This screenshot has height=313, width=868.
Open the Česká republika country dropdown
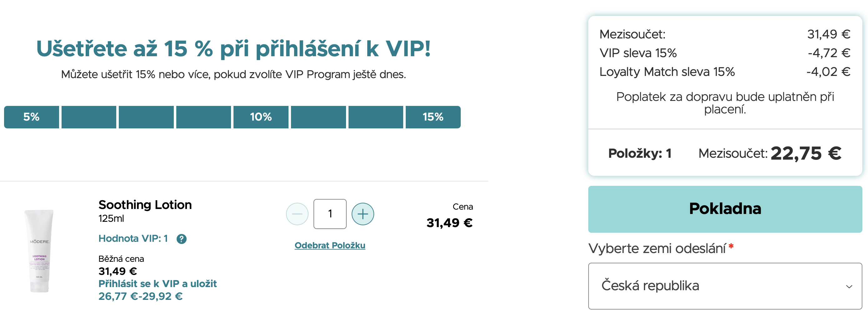tap(725, 286)
